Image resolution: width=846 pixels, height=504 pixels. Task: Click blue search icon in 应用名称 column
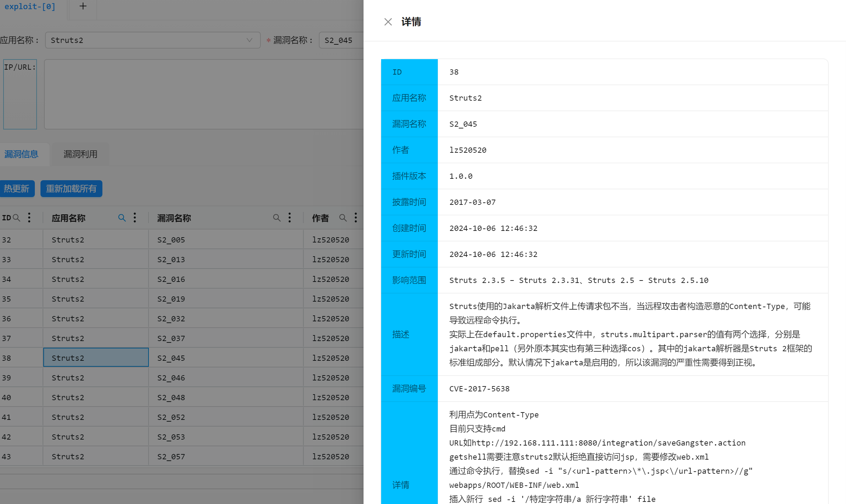[122, 218]
